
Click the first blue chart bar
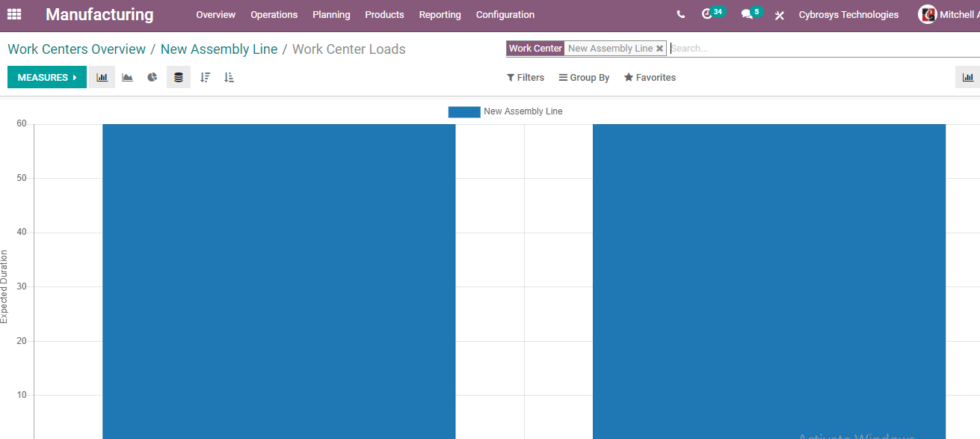tap(279, 281)
